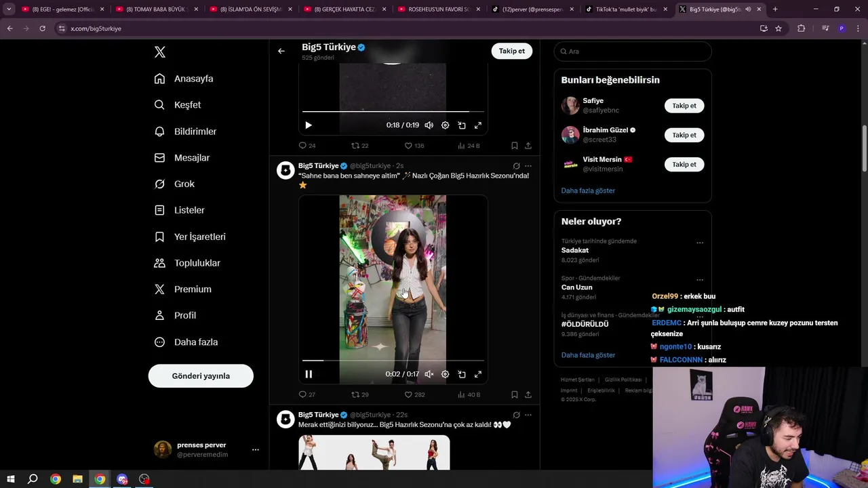Open the Chrome extensions puzzle icon
This screenshot has width=868, height=488.
801,28
